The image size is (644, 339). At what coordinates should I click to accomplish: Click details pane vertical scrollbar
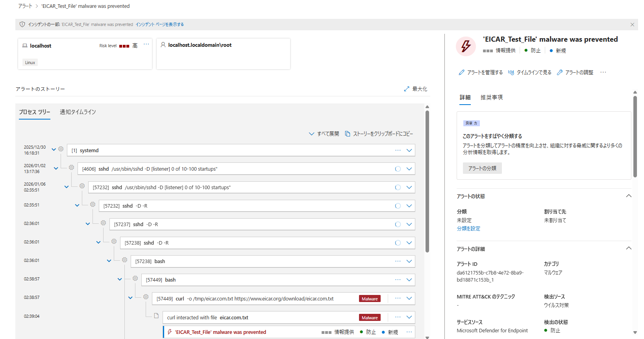pyautogui.click(x=635, y=136)
